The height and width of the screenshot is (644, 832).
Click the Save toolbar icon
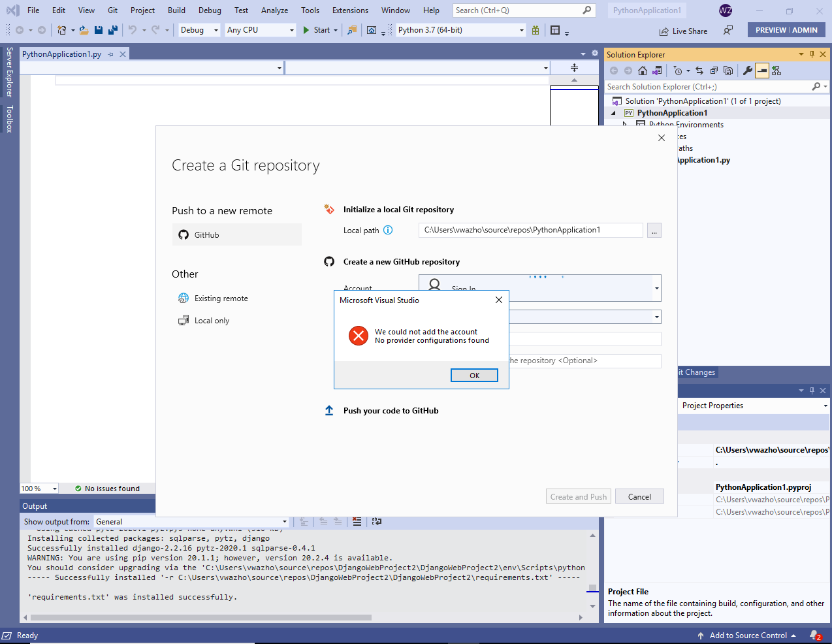[99, 30]
